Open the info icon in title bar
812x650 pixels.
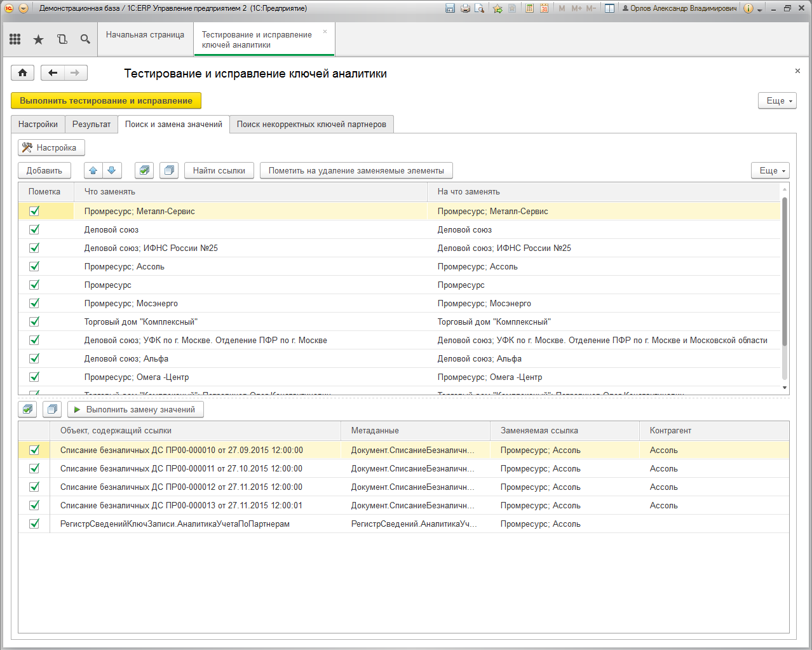[x=748, y=8]
